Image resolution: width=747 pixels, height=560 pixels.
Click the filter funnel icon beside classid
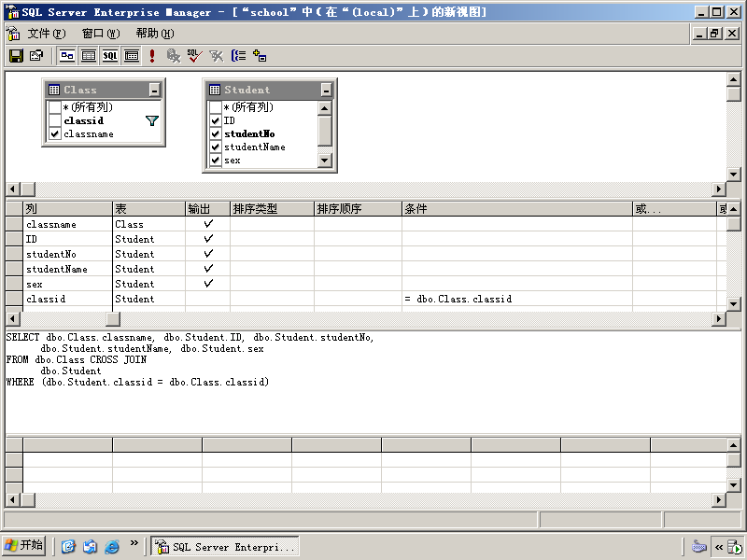152,121
